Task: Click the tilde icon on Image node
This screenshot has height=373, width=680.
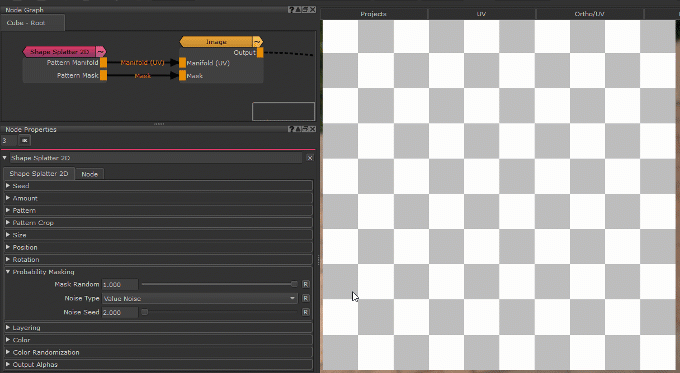Action: (x=258, y=42)
